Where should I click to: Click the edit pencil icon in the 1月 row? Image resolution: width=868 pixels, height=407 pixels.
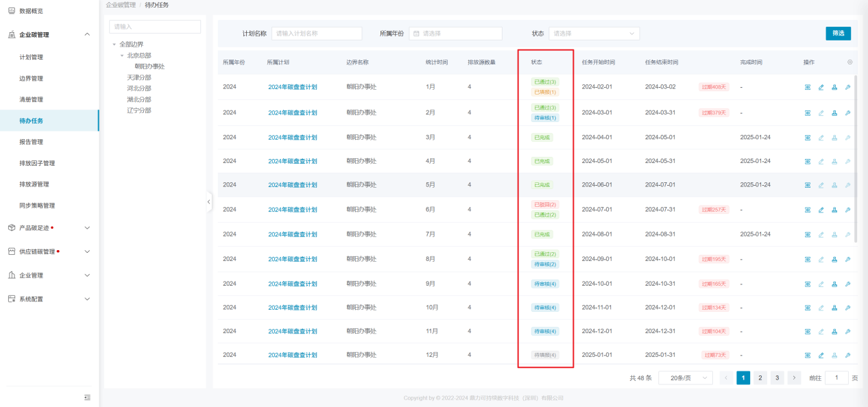pos(821,87)
